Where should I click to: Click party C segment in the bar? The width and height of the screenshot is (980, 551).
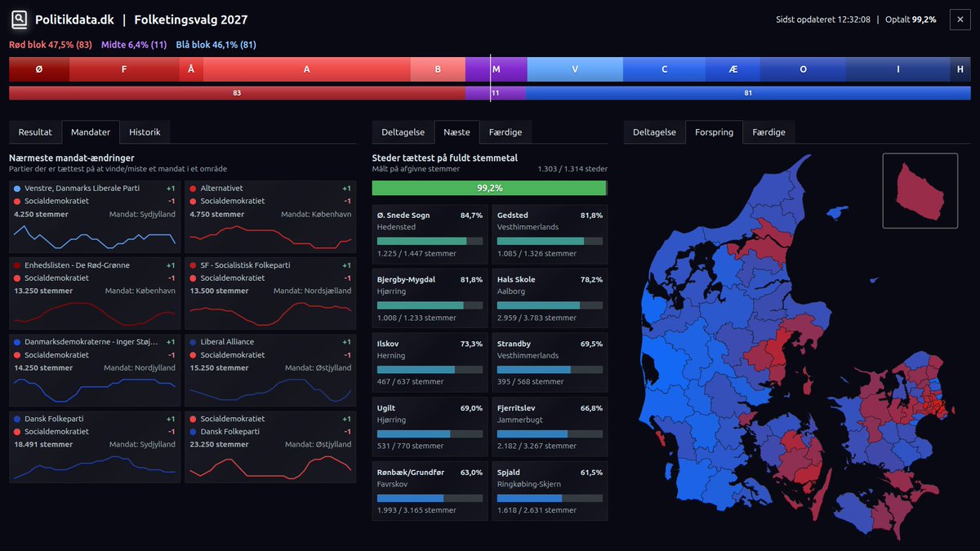(x=664, y=69)
